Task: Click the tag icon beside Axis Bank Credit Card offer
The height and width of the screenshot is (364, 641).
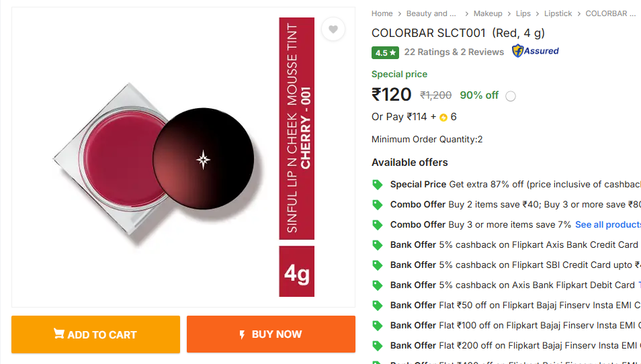Action: [x=378, y=244]
